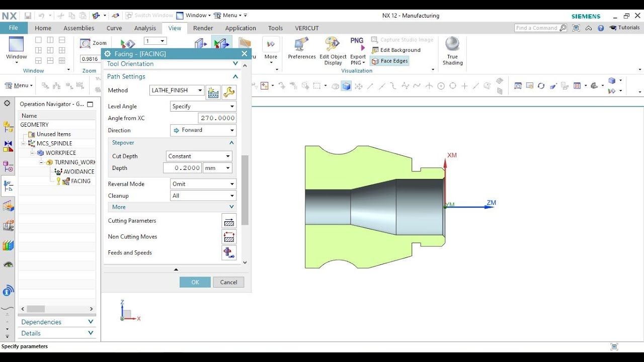
Task: Open the Menu button in top border bar
Action: [19, 85]
